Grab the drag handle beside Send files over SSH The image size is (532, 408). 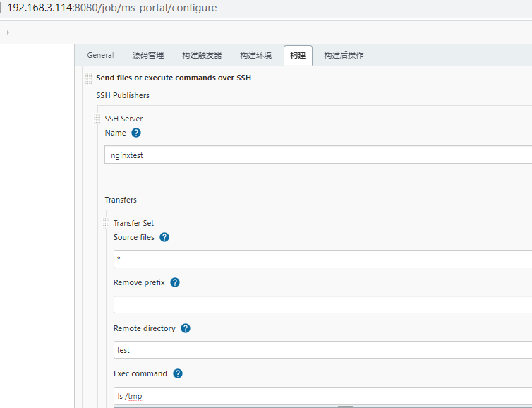tap(89, 79)
